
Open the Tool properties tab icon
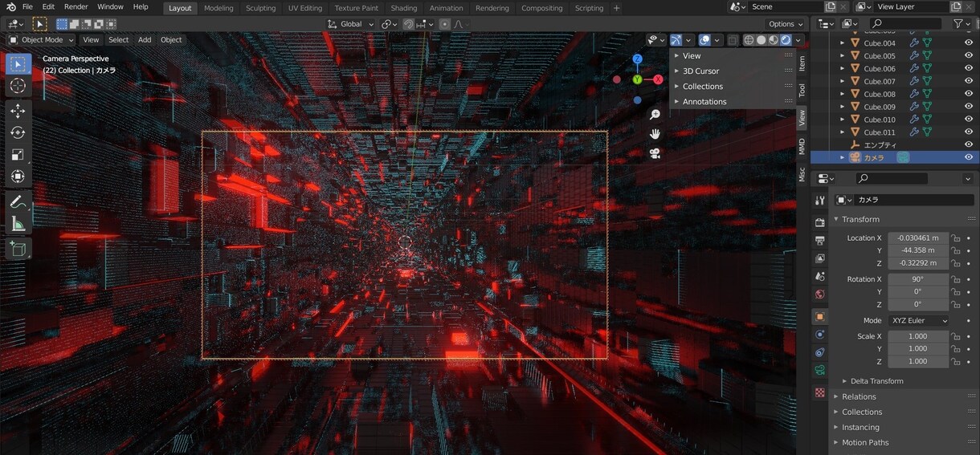[820, 201]
